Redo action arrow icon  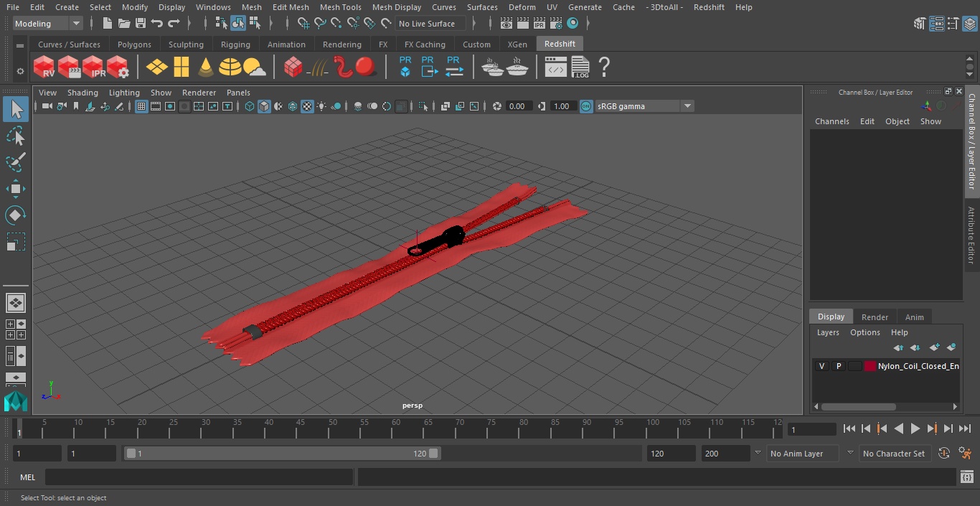(174, 24)
